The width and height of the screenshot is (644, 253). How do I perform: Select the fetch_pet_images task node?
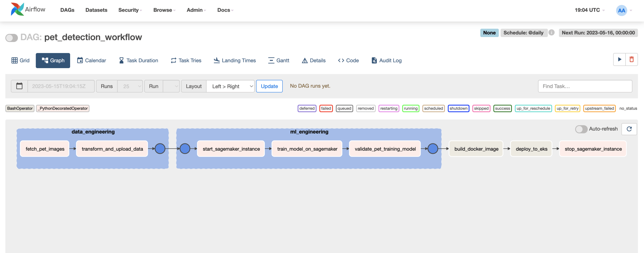pos(45,149)
